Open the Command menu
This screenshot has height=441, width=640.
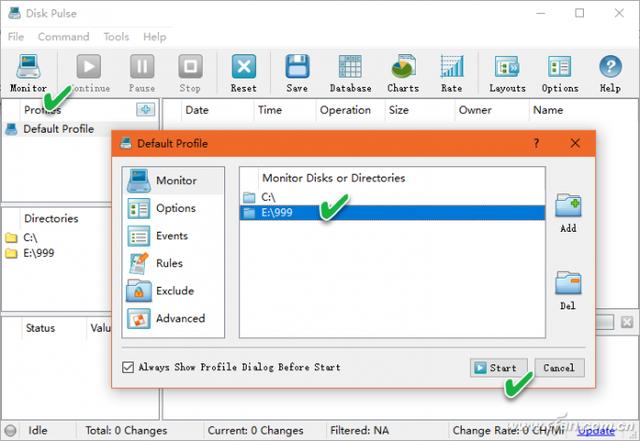coord(63,37)
